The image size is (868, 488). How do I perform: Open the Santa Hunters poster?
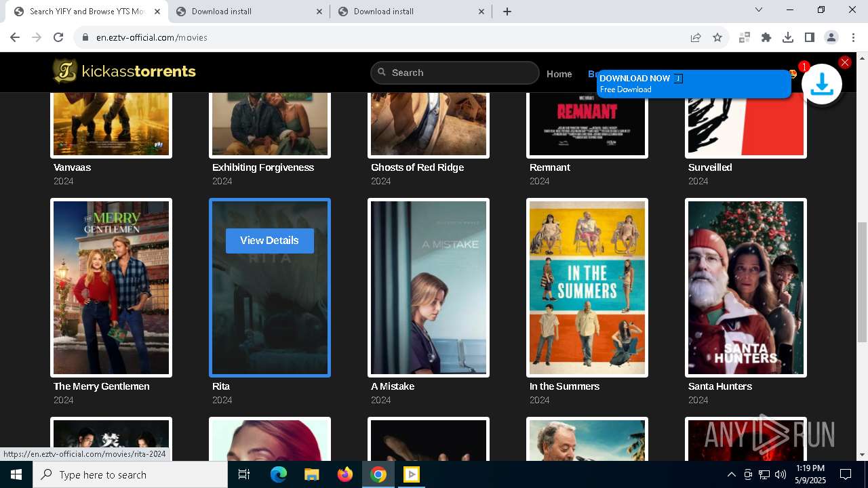[746, 287]
